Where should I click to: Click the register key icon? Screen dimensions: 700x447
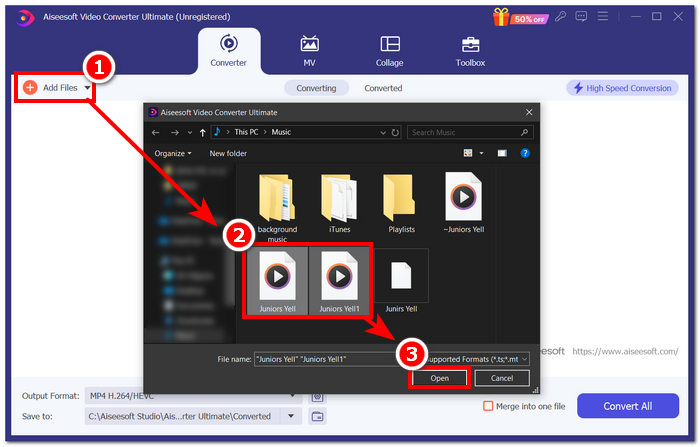(x=560, y=17)
